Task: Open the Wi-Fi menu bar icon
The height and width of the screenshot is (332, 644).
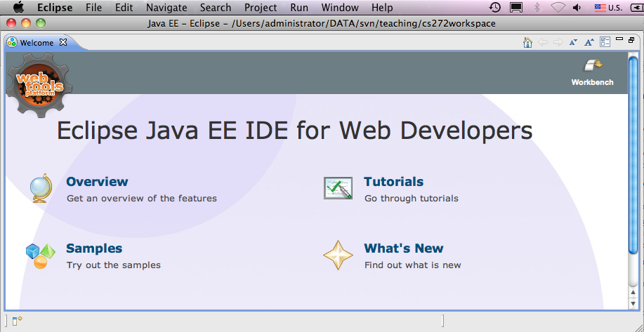Action: tap(558, 8)
